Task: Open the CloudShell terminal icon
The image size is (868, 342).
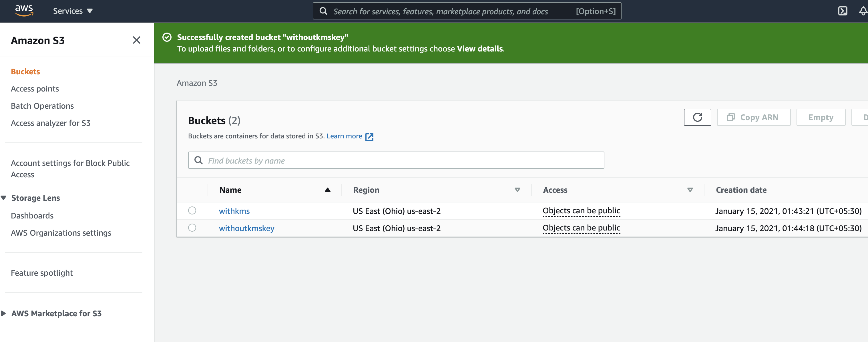Action: click(842, 11)
